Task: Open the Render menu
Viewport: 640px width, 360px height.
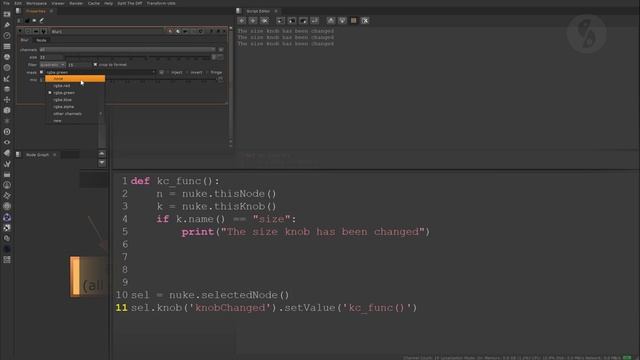Action: [x=76, y=3]
